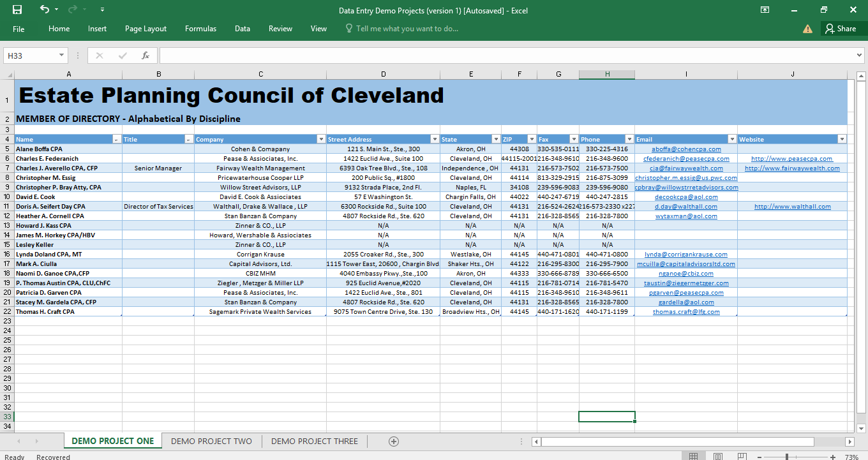Redo the last undone action

click(73, 10)
